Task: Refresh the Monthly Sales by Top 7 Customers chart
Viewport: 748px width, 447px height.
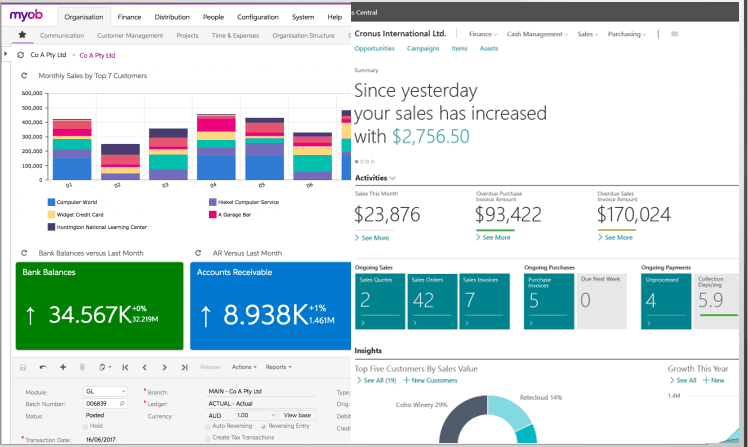Action: point(24,75)
